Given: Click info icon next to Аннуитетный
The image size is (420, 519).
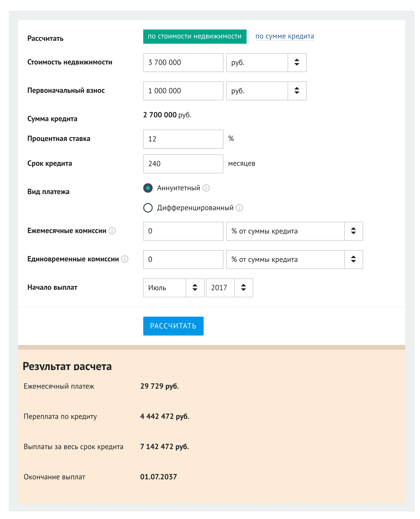Looking at the screenshot, I should click(x=206, y=188).
